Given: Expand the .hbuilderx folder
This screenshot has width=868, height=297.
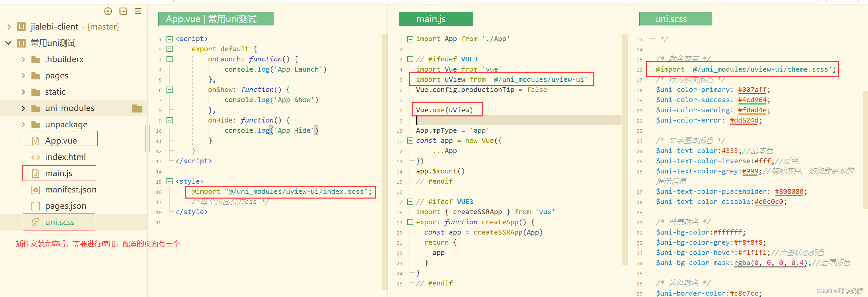Looking at the screenshot, I should (23, 59).
